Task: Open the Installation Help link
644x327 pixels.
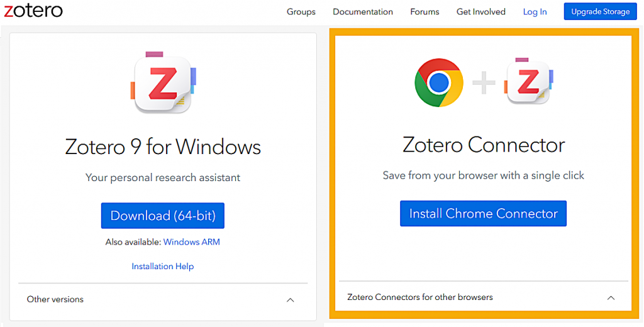Action: [163, 267]
